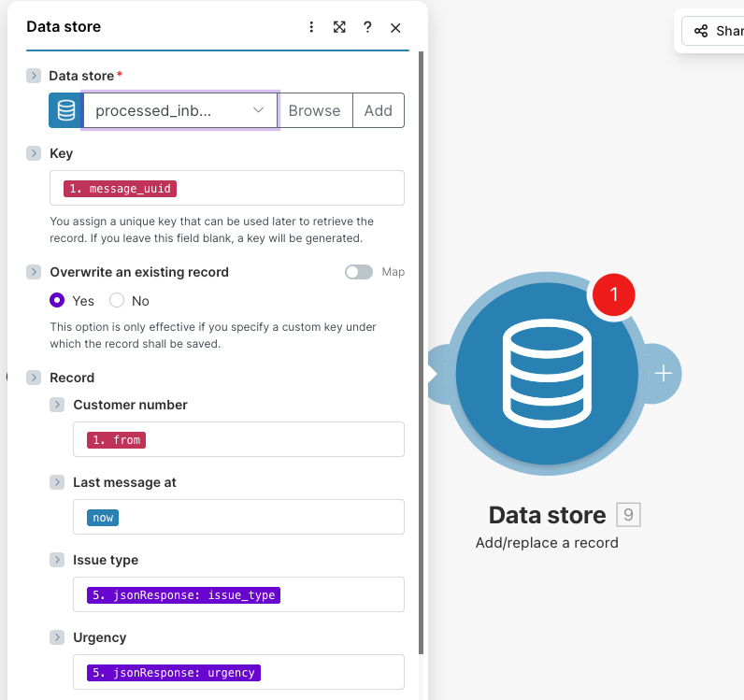Image resolution: width=744 pixels, height=700 pixels.
Task: Click the Last message at input field
Action: [238, 517]
